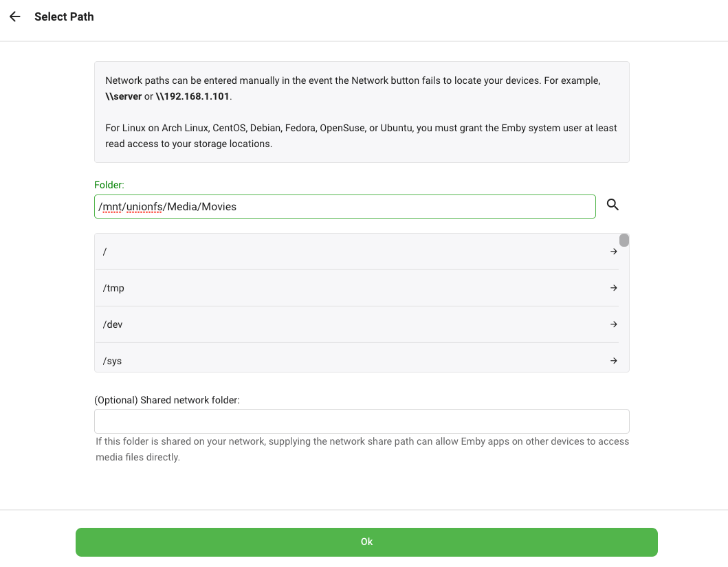The height and width of the screenshot is (567, 728).
Task: Go back using the header arrow
Action: 15,16
